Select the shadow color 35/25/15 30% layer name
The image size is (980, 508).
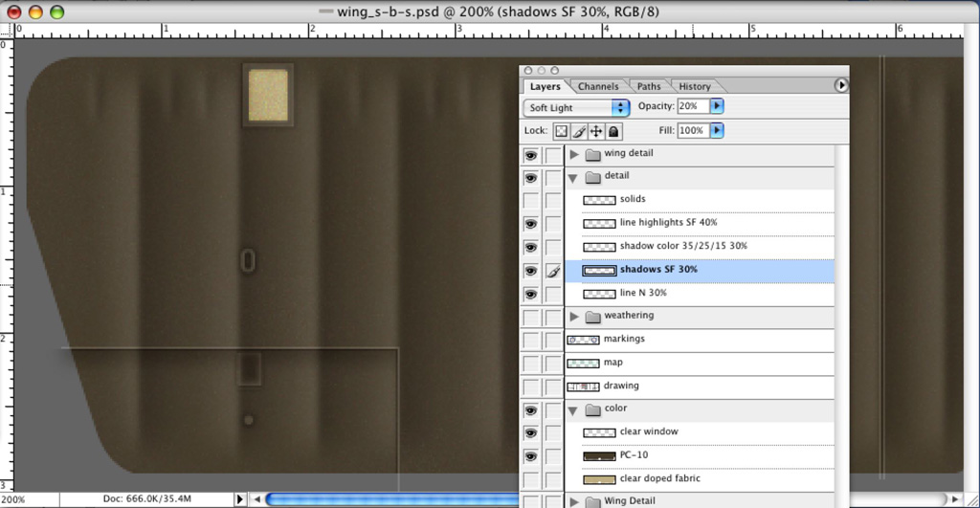(x=683, y=246)
